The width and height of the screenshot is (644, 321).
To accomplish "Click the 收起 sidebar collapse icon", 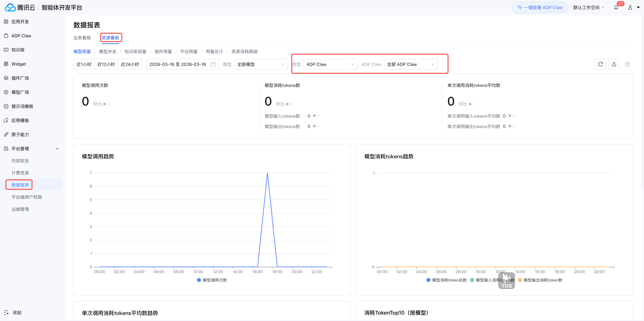I will pos(6,313).
